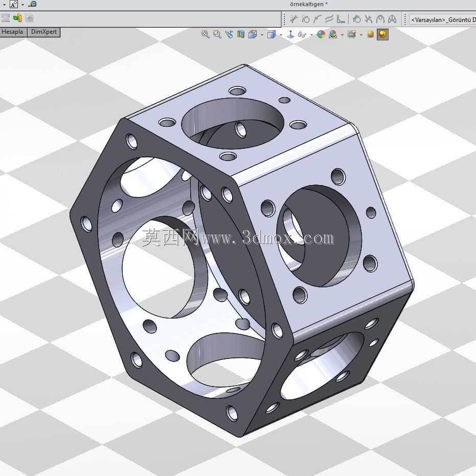Click the grayed double arch curve icon
The image size is (476, 476).
(x=392, y=19)
